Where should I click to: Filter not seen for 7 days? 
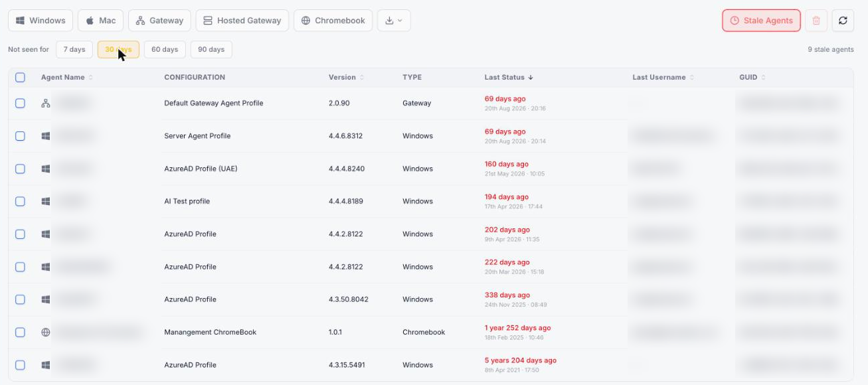(74, 50)
